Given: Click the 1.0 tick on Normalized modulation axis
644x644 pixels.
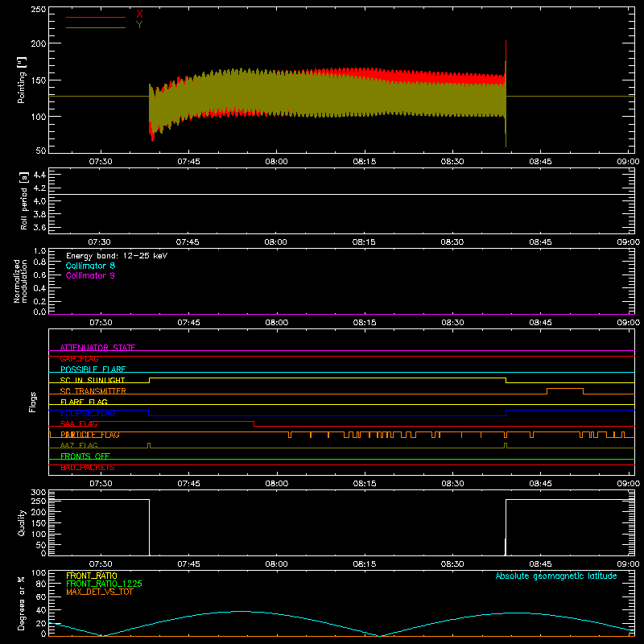Looking at the screenshot, I should pyautogui.click(x=39, y=251).
